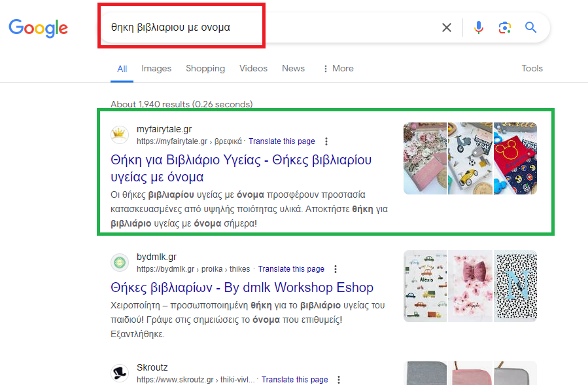This screenshot has width=588, height=385.
Task: Open three-dot menu for myfairytale.gr result
Action: pos(326,141)
